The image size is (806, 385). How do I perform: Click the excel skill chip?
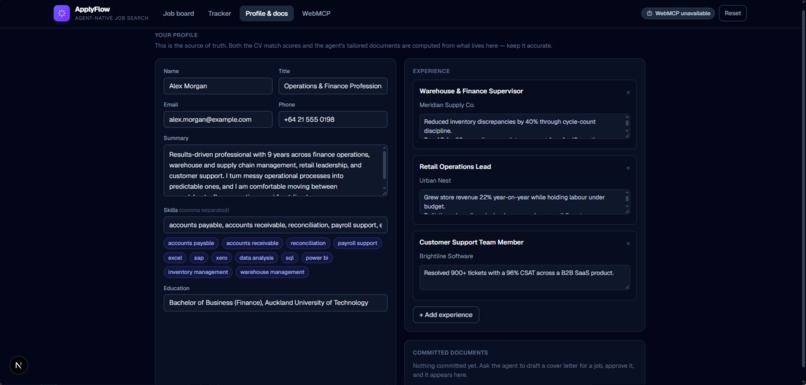[175, 258]
